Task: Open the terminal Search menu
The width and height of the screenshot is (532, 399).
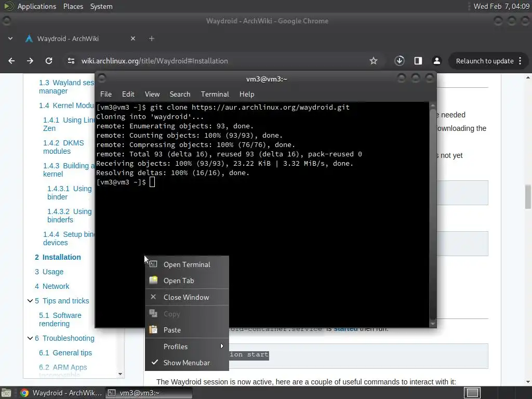Action: 180,94
